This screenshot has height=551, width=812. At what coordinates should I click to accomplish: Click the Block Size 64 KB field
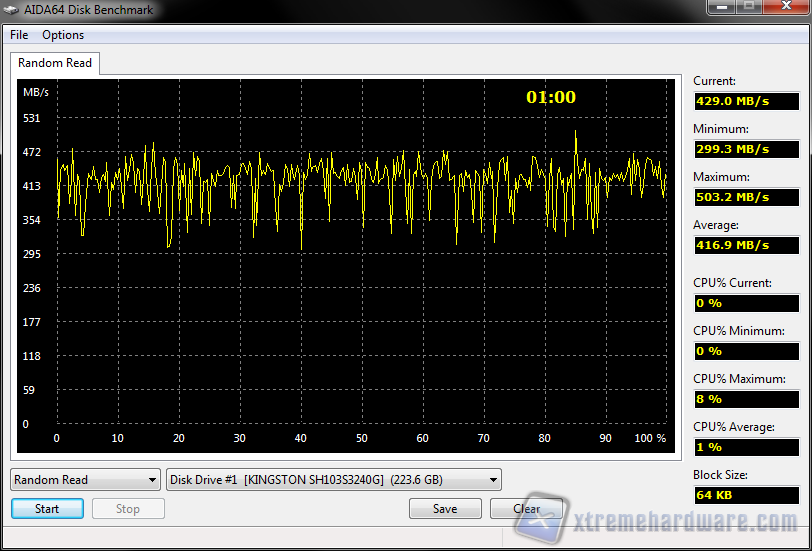click(746, 495)
